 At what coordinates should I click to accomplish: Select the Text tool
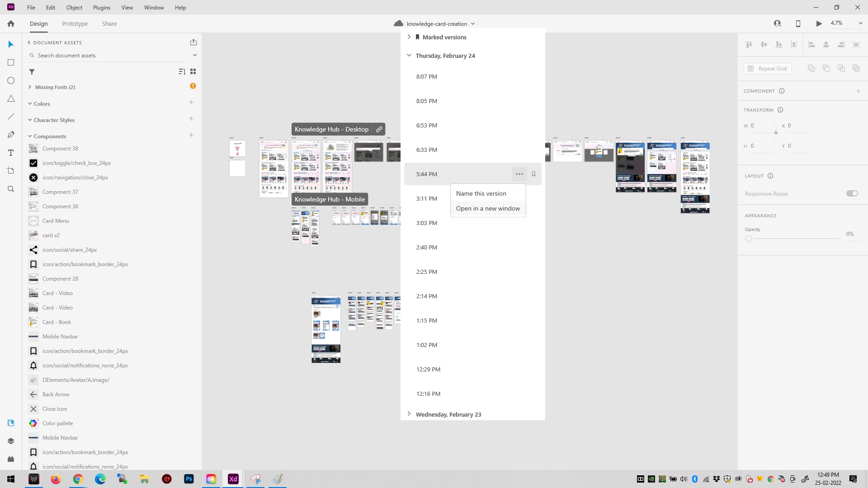[x=11, y=153]
